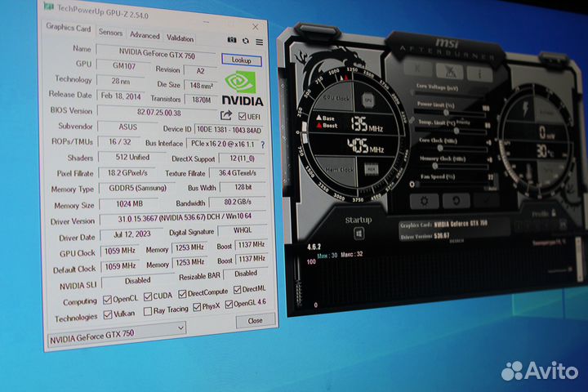Click the Temp. Limit slider handle
Viewport: 588px width, 392px height.
[x=457, y=131]
